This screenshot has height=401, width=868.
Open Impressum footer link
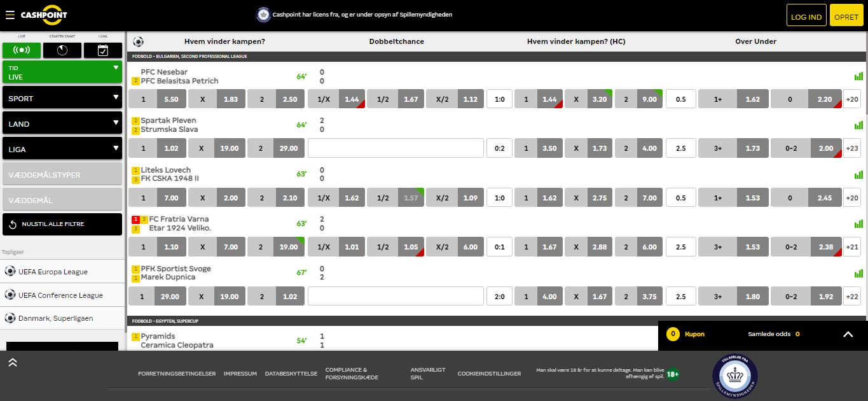(240, 374)
